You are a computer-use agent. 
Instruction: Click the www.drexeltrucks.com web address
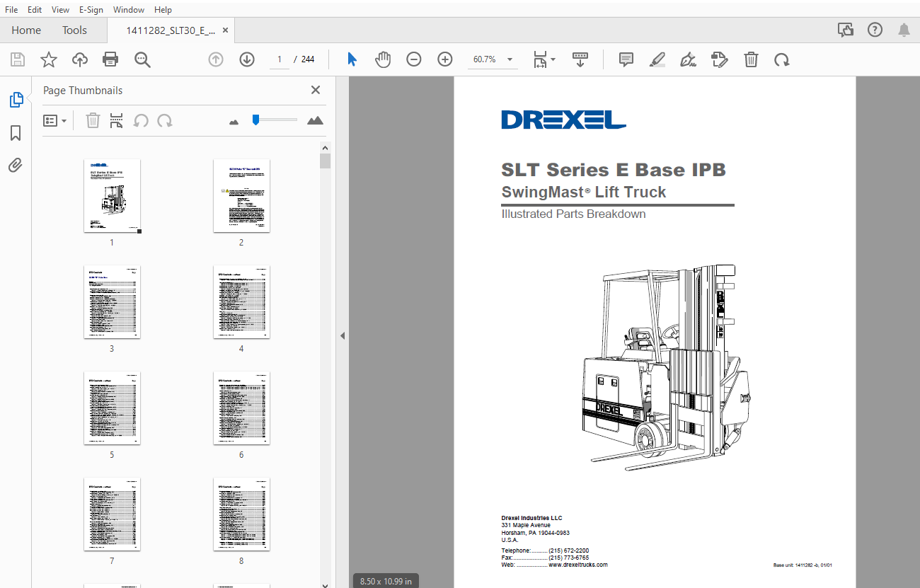[578, 565]
